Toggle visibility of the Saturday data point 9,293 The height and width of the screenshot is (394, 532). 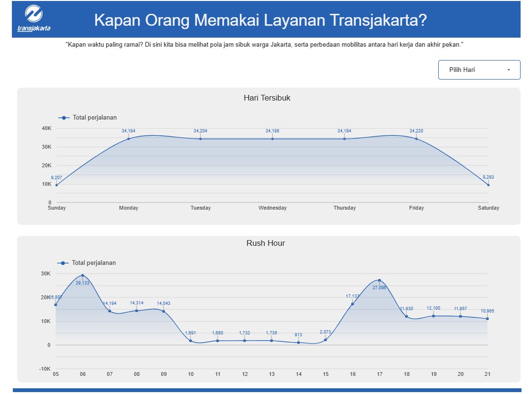[x=489, y=184]
